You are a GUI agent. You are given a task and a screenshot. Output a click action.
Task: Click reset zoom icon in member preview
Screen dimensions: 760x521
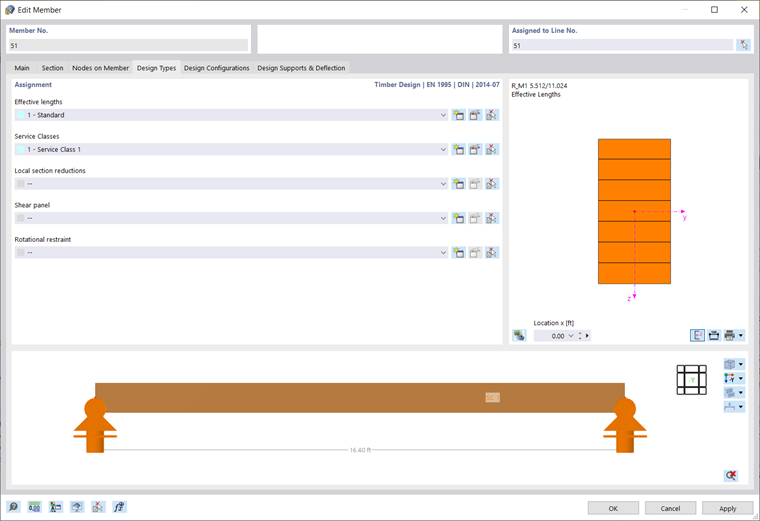coord(731,475)
